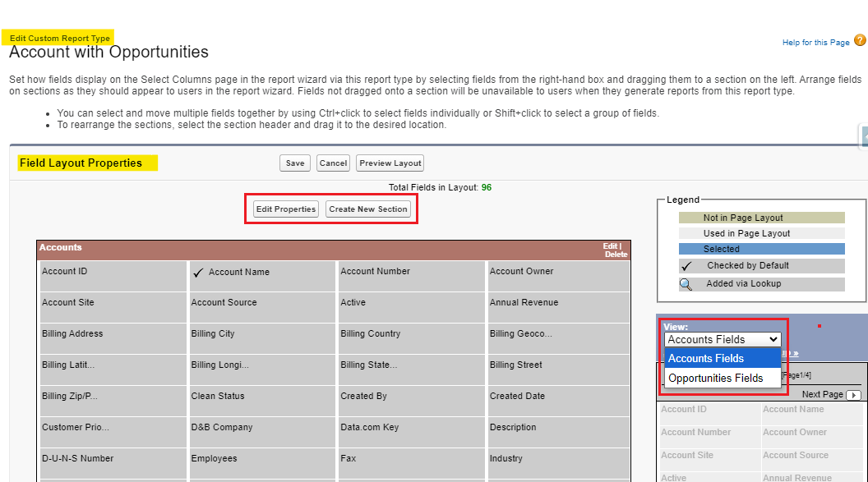The width and height of the screenshot is (868, 482).
Task: Click the magnifier lookup icon in Legend
Action: click(x=686, y=284)
